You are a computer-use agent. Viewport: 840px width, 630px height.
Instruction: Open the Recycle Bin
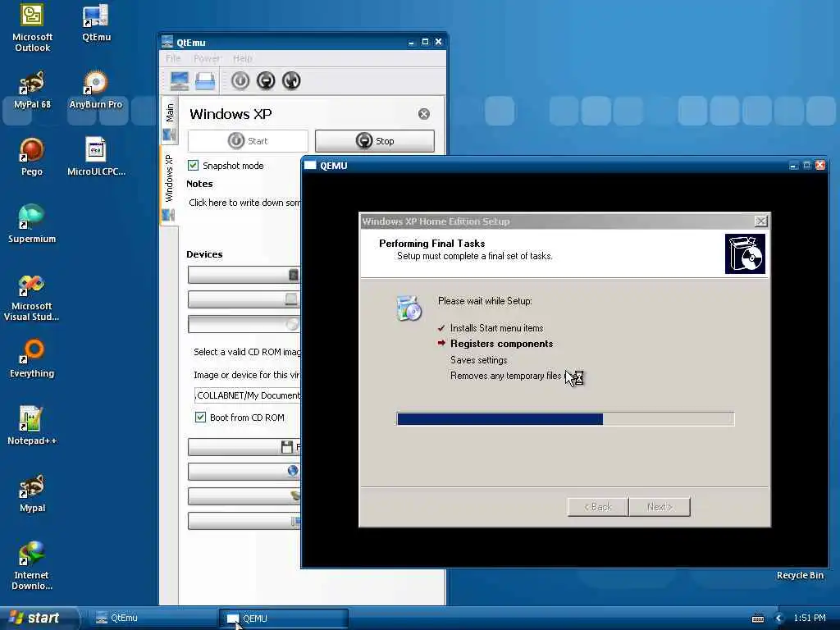click(x=800, y=575)
